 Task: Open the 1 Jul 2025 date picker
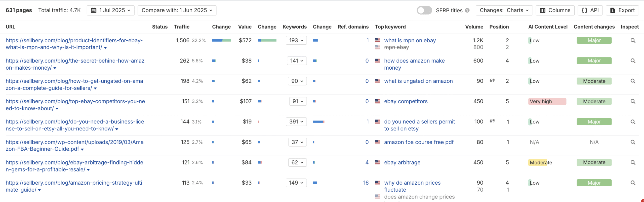pyautogui.click(x=111, y=10)
